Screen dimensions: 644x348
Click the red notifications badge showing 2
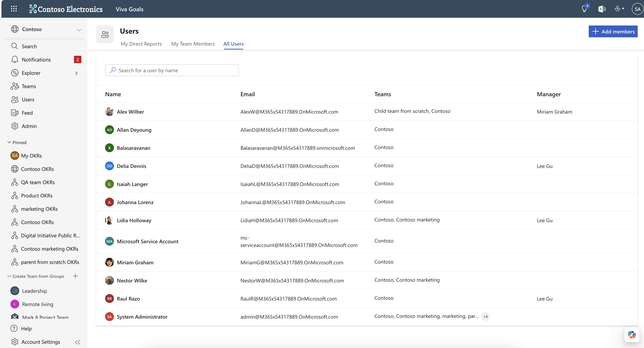(x=77, y=59)
